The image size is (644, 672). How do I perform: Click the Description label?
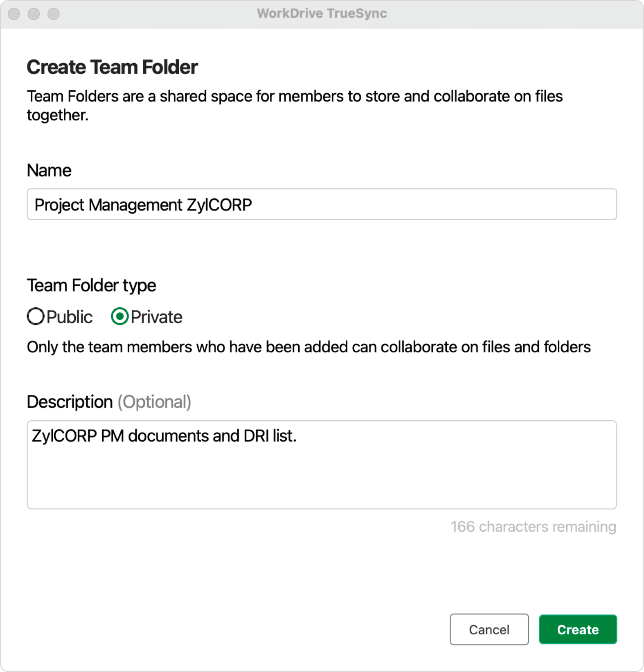click(70, 402)
